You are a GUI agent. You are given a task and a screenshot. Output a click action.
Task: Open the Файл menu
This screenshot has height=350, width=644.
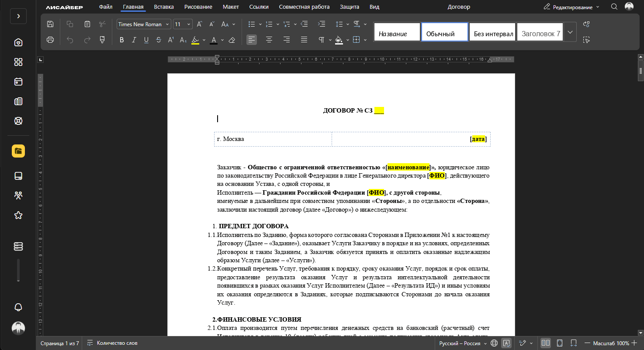pyautogui.click(x=106, y=7)
